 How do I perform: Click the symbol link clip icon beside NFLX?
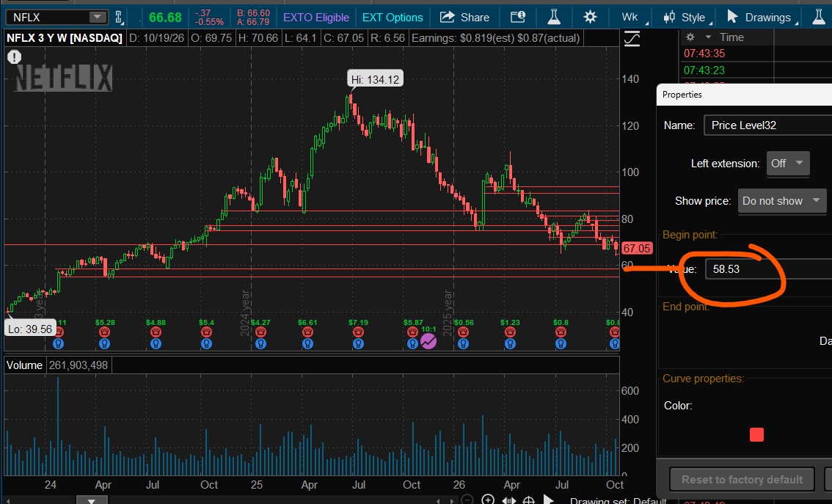(119, 17)
